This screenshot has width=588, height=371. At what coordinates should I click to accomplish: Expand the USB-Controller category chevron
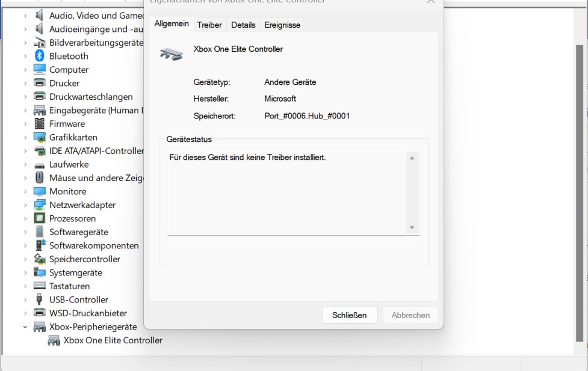point(25,300)
